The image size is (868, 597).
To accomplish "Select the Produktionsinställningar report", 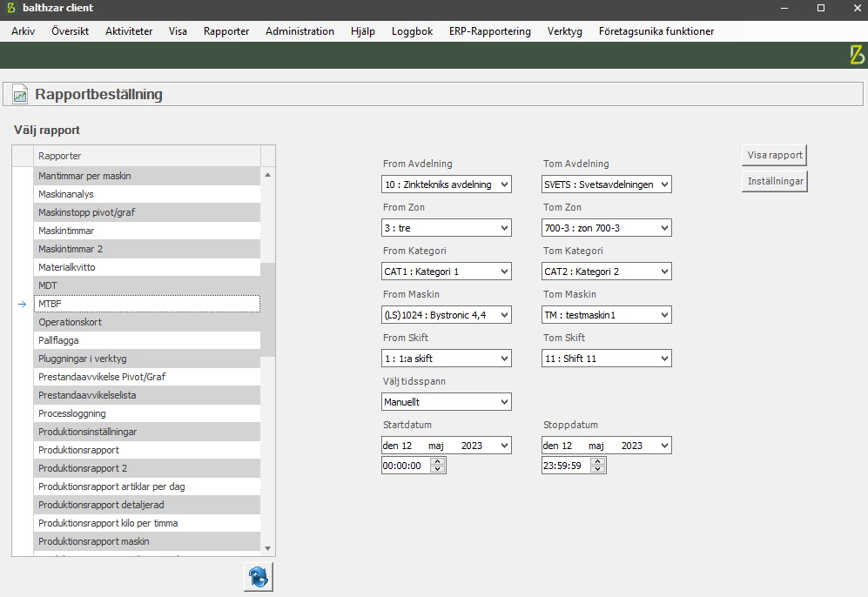I will click(x=146, y=432).
